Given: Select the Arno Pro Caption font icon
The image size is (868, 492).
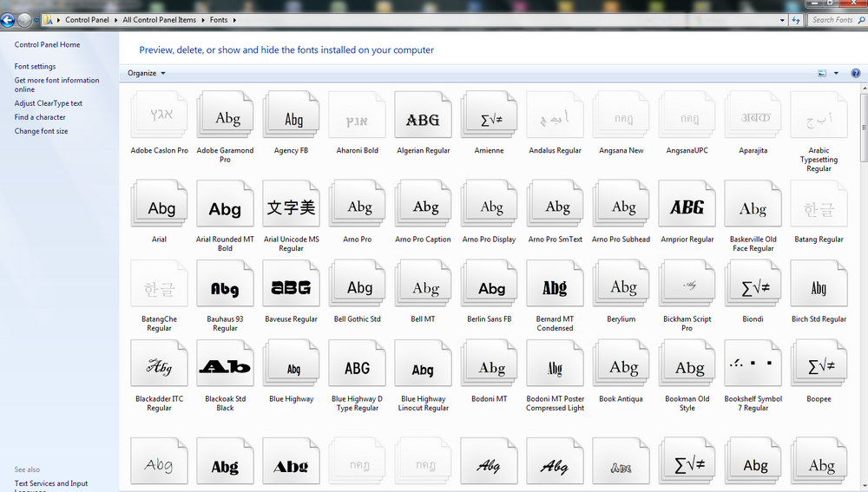Looking at the screenshot, I should point(423,203).
